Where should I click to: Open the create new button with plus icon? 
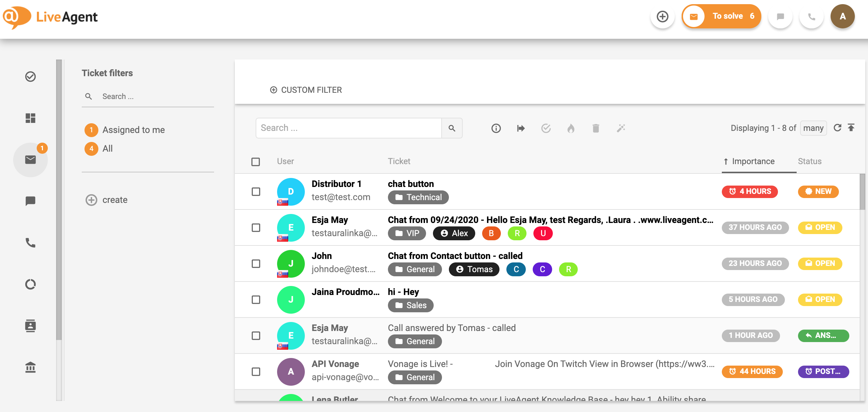coord(662,16)
